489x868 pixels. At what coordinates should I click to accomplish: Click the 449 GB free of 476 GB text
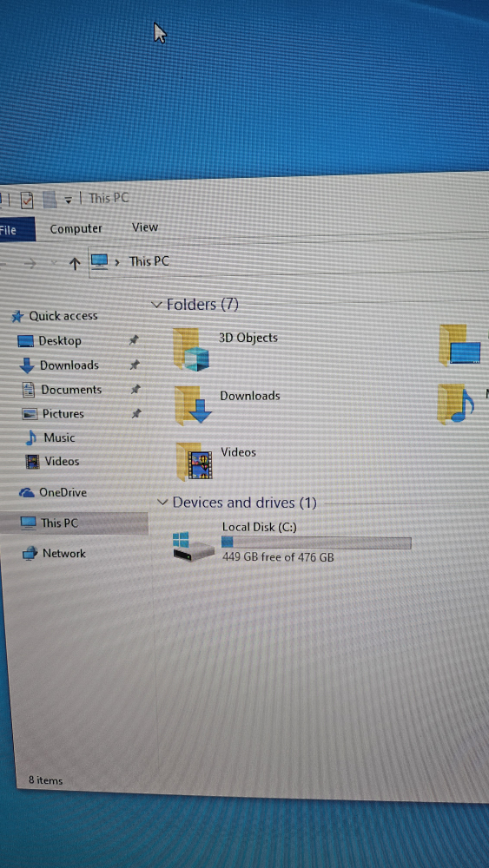click(x=279, y=557)
